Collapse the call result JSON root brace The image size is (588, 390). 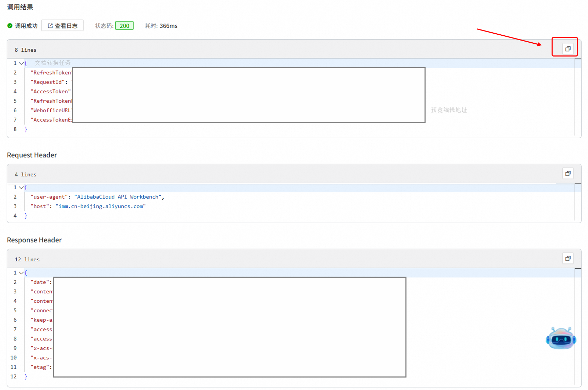(x=22, y=63)
